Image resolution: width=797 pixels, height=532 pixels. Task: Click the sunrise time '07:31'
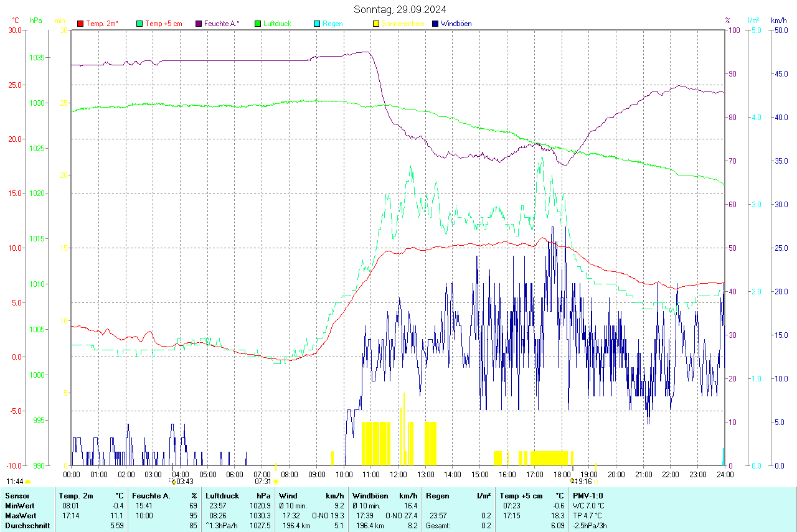[x=263, y=482]
